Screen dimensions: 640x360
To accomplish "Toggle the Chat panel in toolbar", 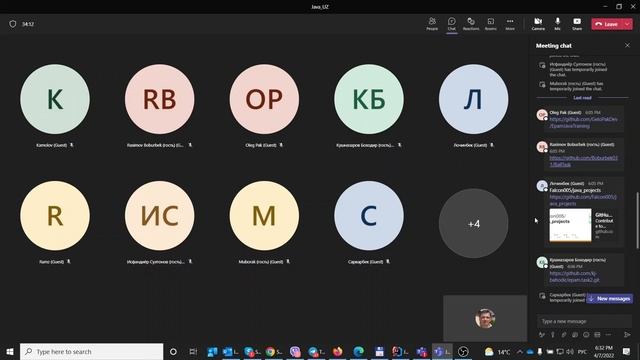I will 451,24.
